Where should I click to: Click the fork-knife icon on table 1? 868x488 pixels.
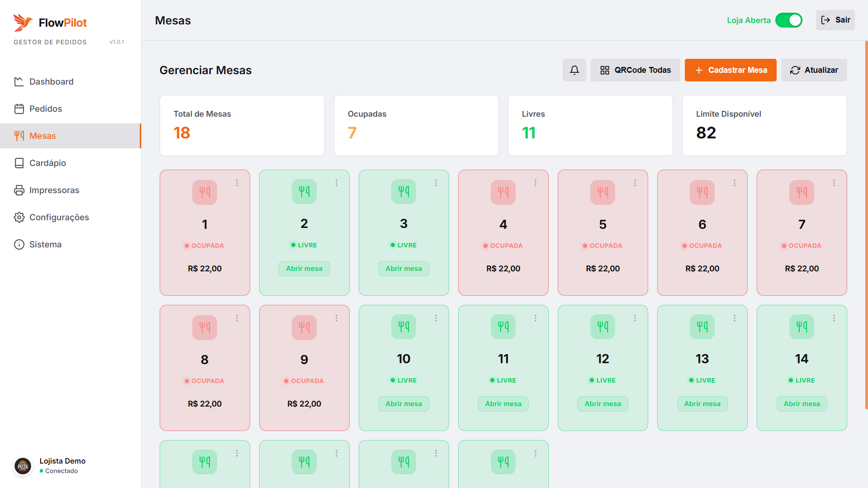[x=204, y=192]
